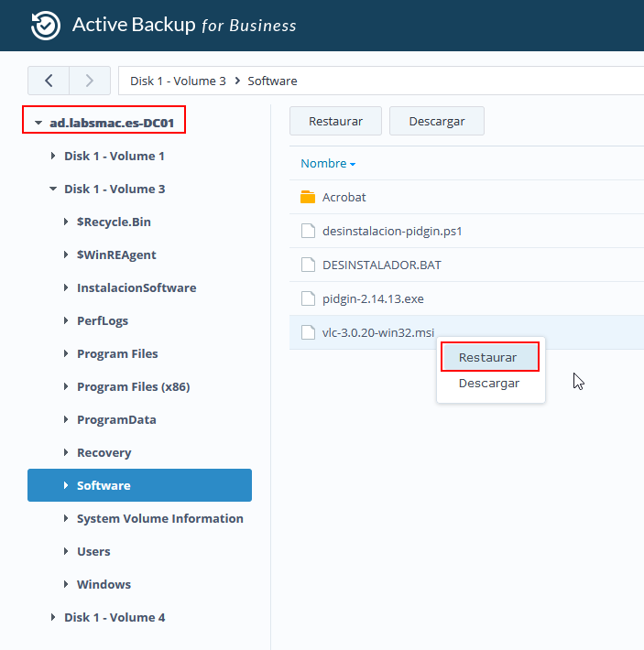Select the DESINSTALADOR.BAT file icon
The height and width of the screenshot is (650, 644).
pos(308,265)
